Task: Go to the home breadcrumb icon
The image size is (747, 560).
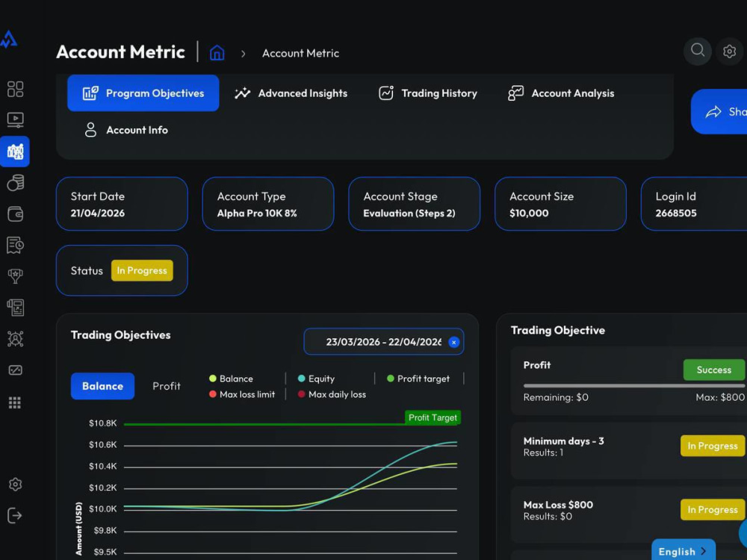Action: 217,53
